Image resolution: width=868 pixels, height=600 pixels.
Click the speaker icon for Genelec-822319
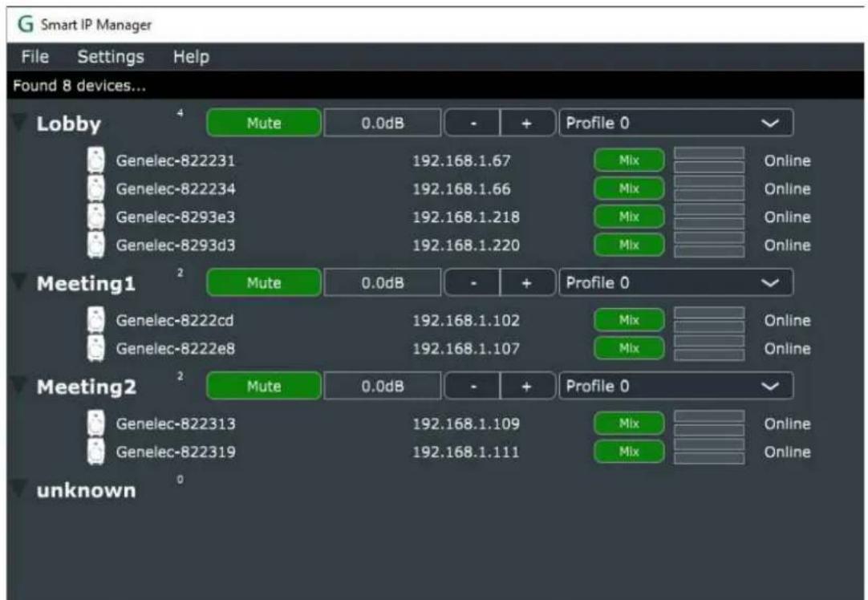(96, 452)
